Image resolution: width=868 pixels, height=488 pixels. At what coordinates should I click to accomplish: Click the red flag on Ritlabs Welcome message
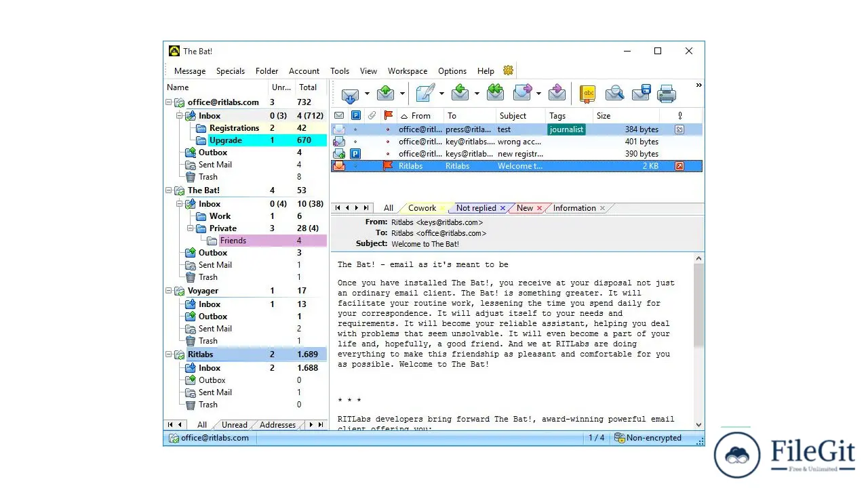point(388,166)
